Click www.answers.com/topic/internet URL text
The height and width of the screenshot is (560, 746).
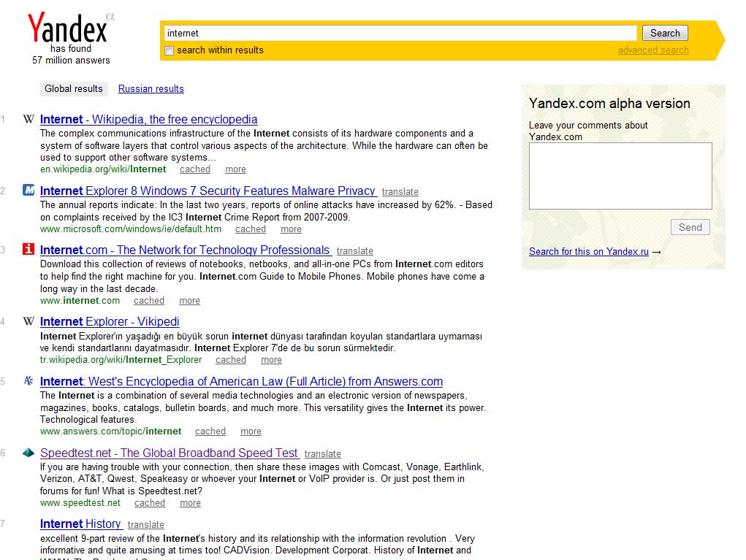point(111,431)
